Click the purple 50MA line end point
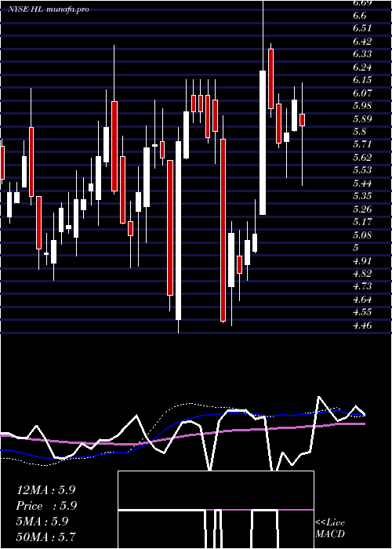 pos(365,424)
